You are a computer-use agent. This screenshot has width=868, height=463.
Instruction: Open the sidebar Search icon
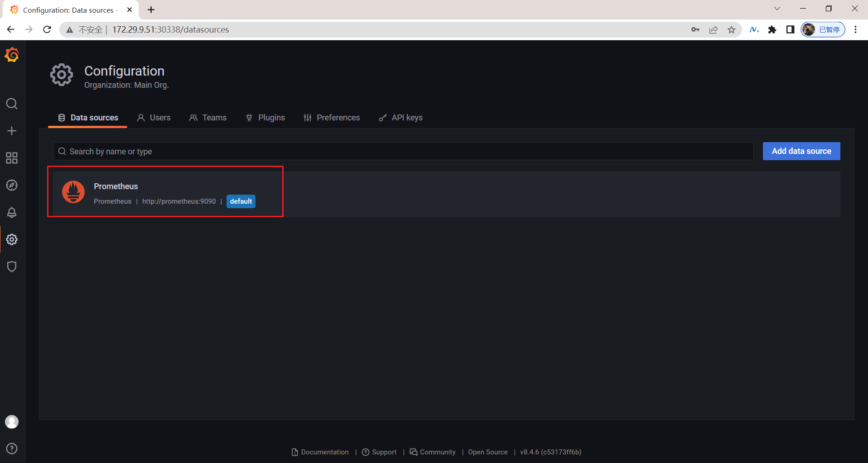pos(12,104)
